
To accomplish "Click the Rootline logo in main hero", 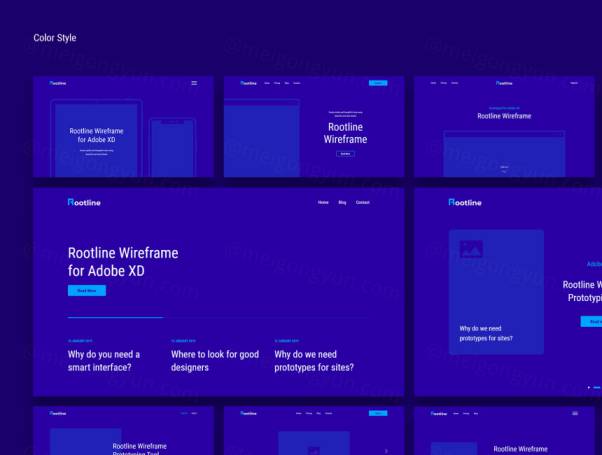I will click(x=84, y=202).
